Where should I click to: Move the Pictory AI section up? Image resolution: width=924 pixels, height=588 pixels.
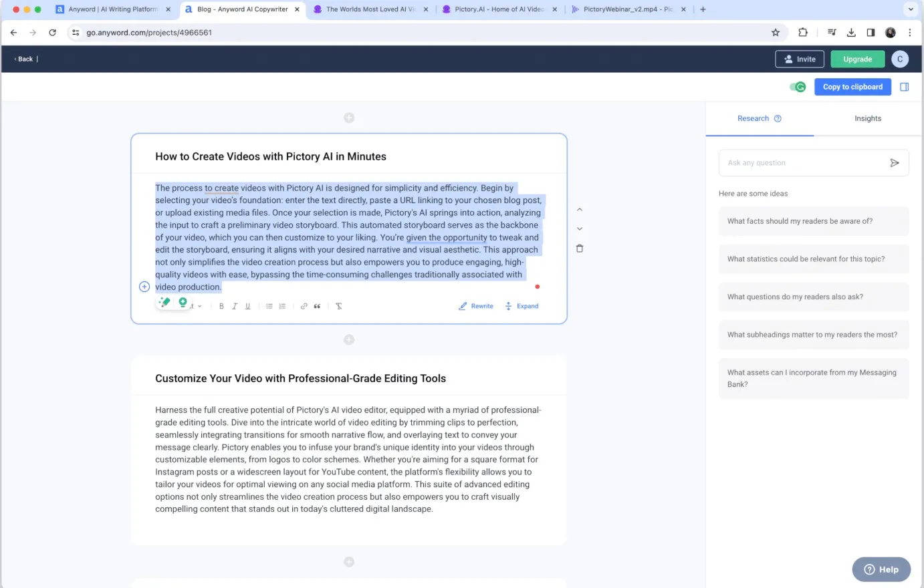(x=580, y=210)
